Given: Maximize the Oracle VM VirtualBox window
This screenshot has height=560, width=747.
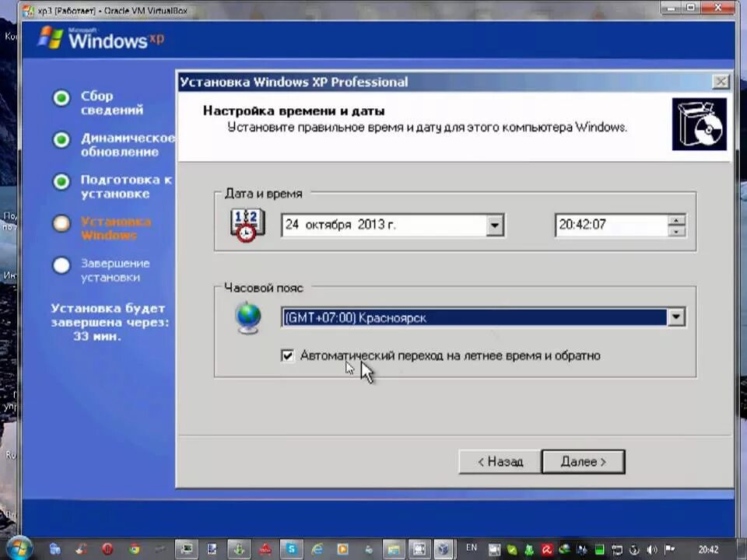Looking at the screenshot, I should pos(693,8).
